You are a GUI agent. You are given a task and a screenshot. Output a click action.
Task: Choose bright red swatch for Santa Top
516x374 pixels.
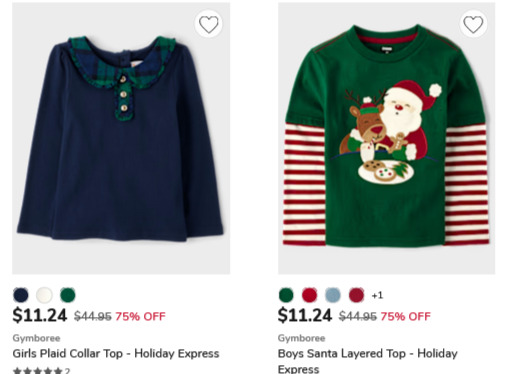(310, 295)
